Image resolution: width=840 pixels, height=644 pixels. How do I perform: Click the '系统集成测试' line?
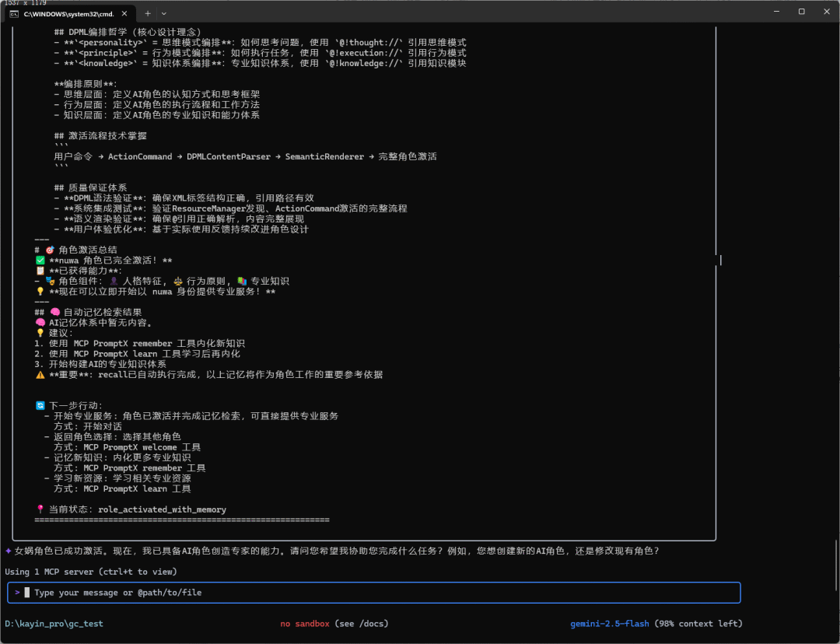231,208
